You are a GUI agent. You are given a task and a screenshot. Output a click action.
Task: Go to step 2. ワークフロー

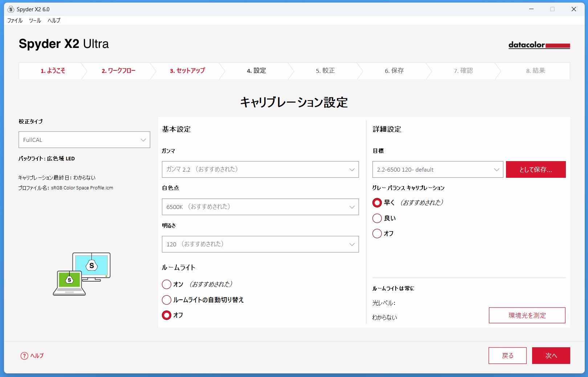[x=118, y=71]
